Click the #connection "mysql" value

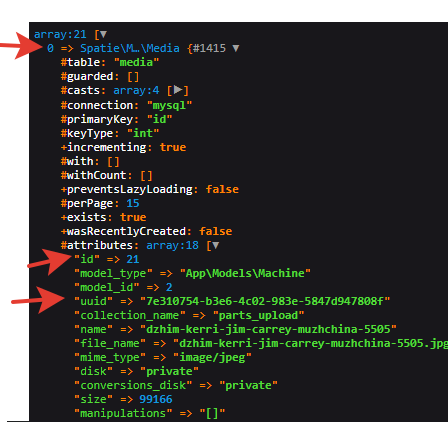[169, 105]
